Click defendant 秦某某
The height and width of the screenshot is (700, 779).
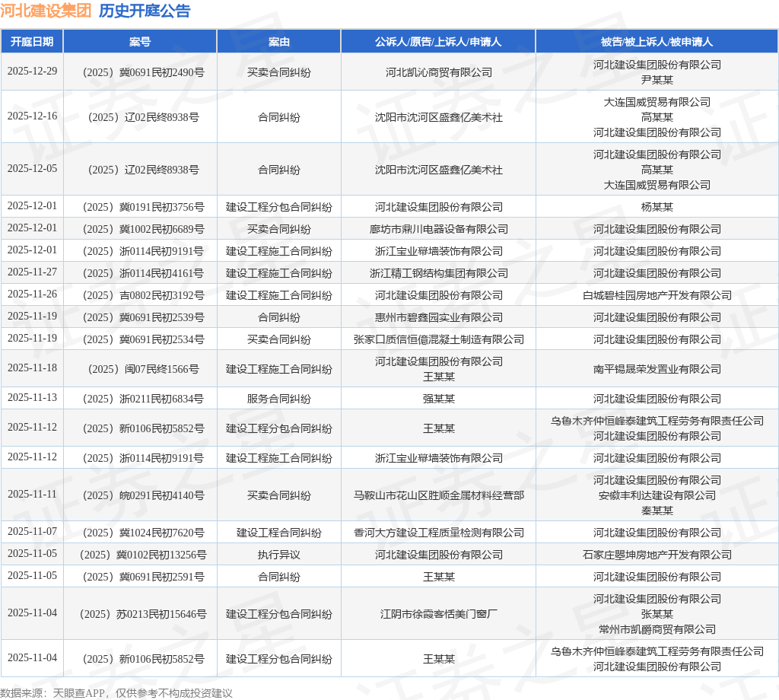[x=657, y=511]
